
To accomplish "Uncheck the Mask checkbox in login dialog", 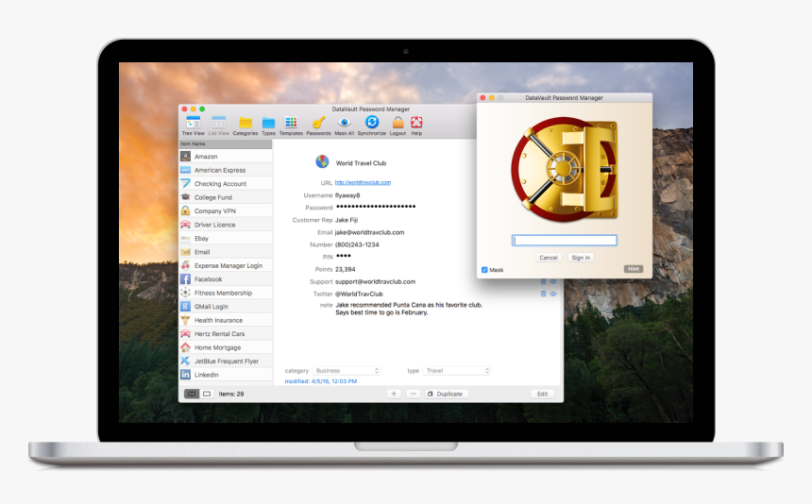I will click(484, 270).
